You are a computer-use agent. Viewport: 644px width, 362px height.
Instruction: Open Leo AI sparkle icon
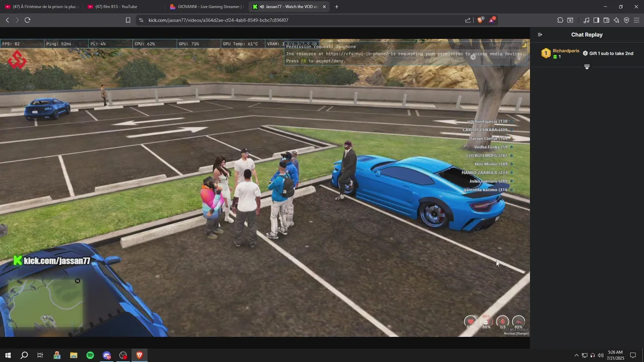(x=616, y=20)
